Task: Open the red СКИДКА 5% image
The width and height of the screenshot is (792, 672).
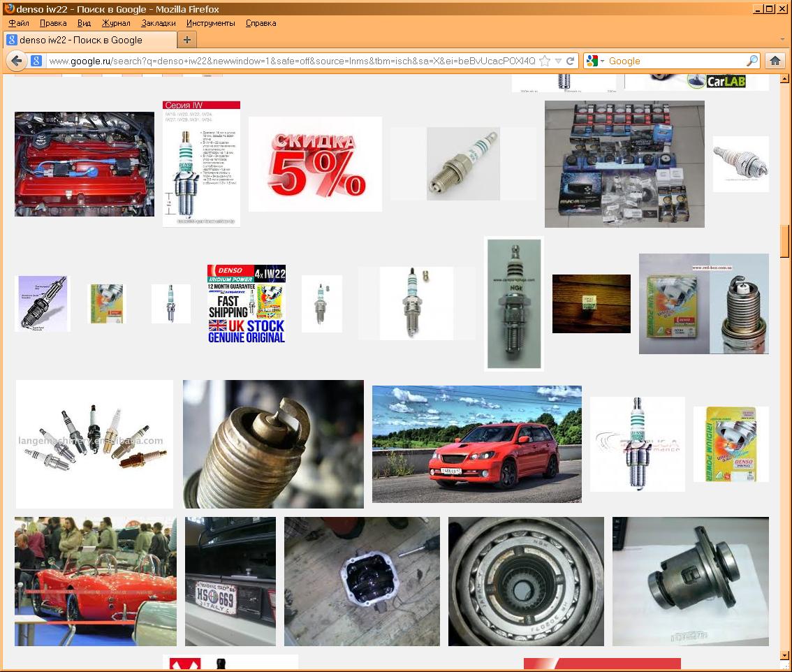Action: pos(315,164)
